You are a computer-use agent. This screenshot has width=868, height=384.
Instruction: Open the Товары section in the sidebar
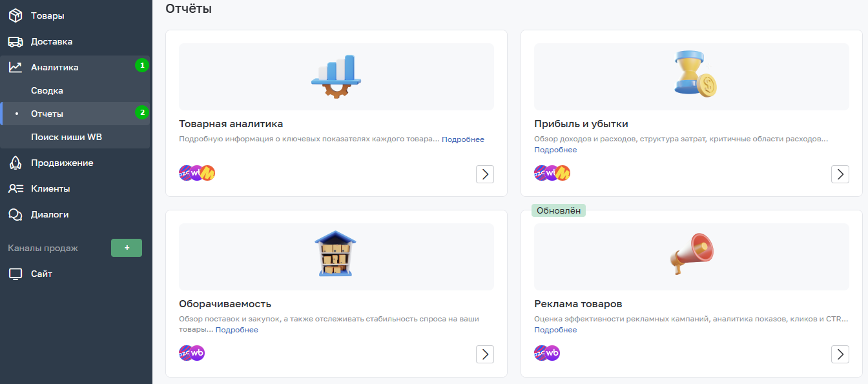pyautogui.click(x=15, y=15)
